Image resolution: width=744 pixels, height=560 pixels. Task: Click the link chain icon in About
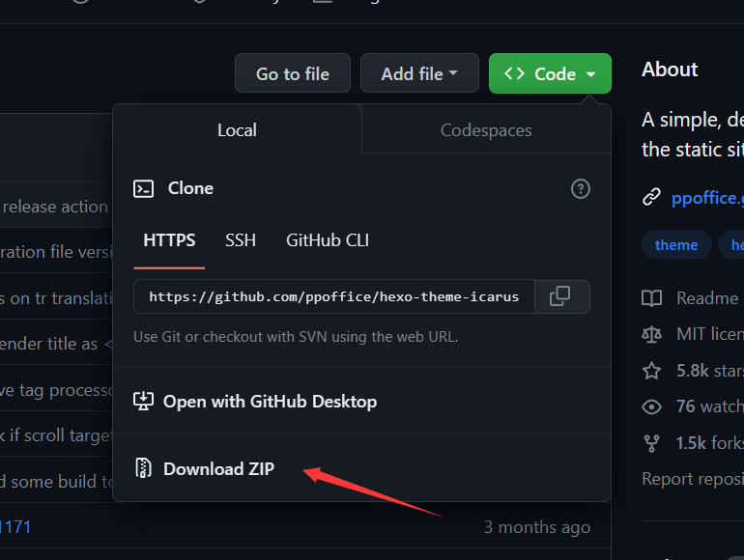(x=651, y=197)
